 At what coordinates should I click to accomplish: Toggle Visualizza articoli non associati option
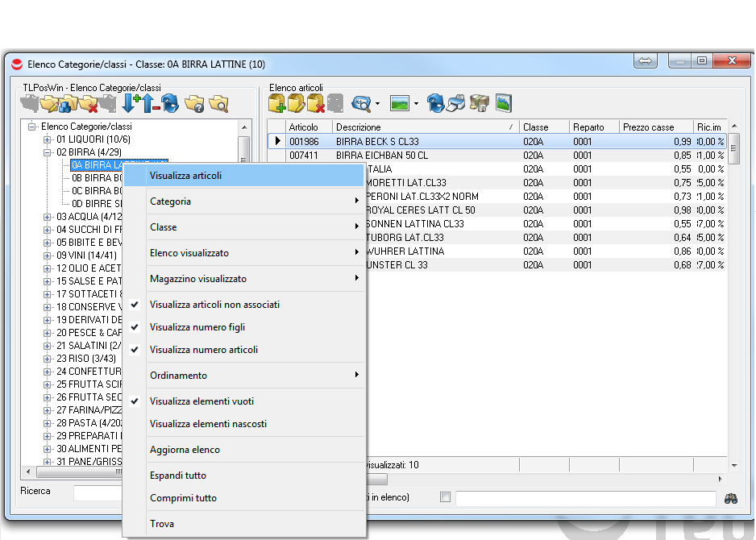[x=214, y=305]
